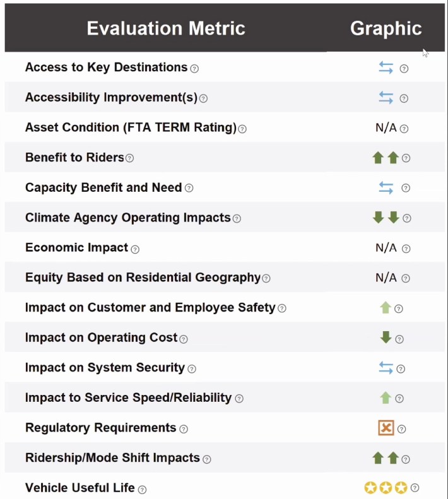Click help icon beside Access to Key Destinations
The image size is (448, 499).
(194, 69)
